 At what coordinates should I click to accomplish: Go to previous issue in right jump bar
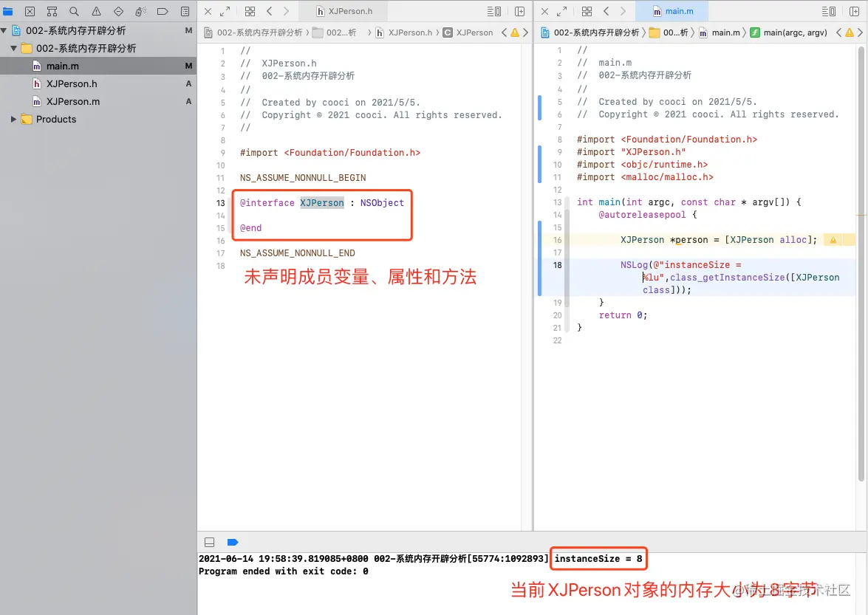[838, 32]
